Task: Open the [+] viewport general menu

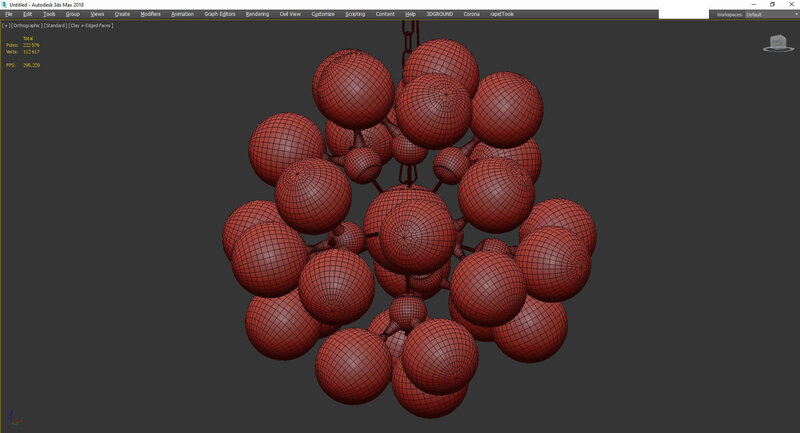Action: click(x=5, y=25)
